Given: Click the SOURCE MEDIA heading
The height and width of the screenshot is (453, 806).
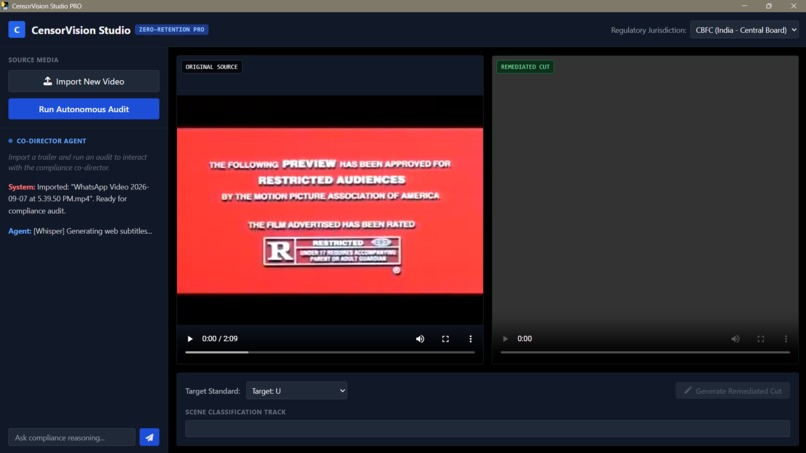Looking at the screenshot, I should 33,60.
